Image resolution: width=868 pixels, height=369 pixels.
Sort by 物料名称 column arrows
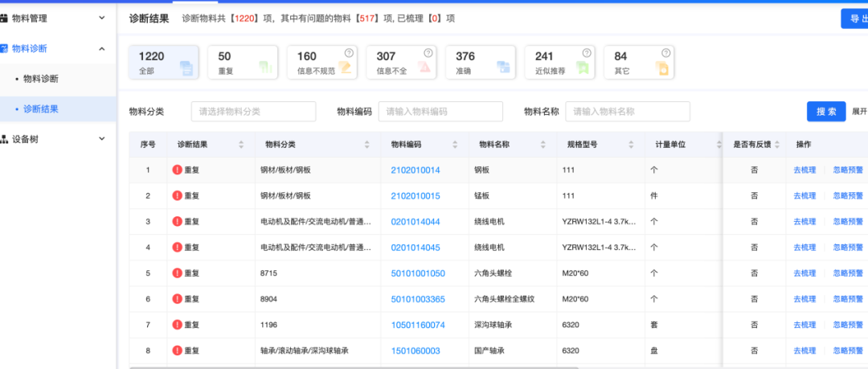point(543,145)
